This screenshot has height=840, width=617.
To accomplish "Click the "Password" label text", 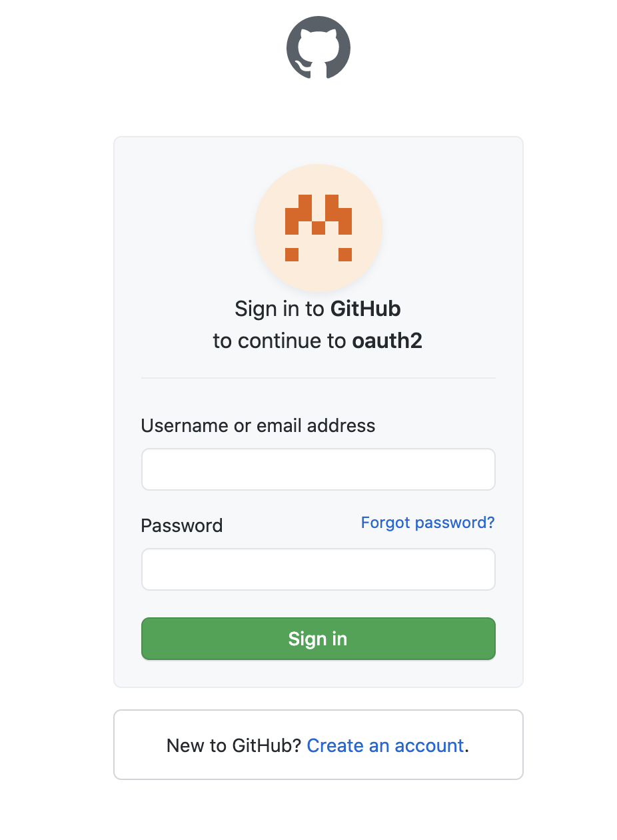I will pyautogui.click(x=182, y=525).
